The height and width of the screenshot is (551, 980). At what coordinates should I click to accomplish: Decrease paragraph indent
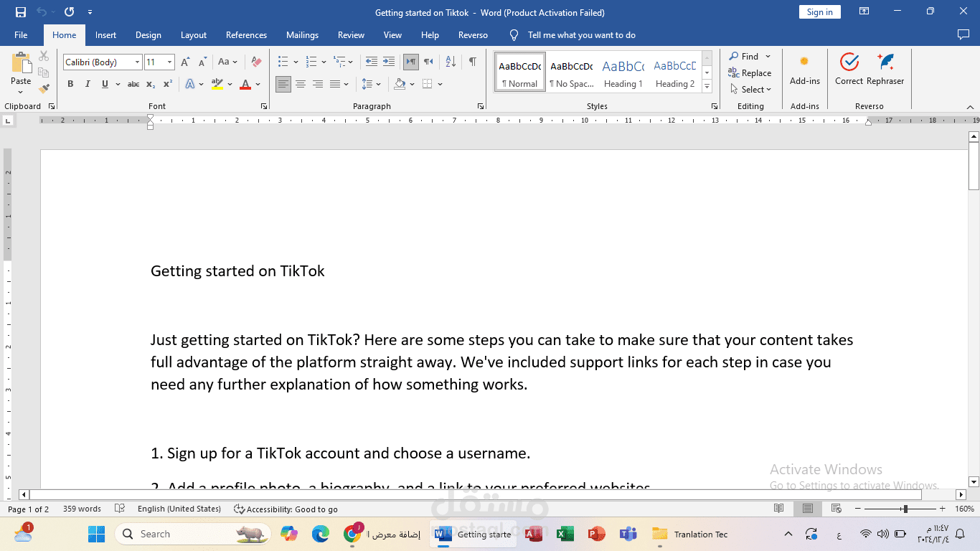coord(371,62)
